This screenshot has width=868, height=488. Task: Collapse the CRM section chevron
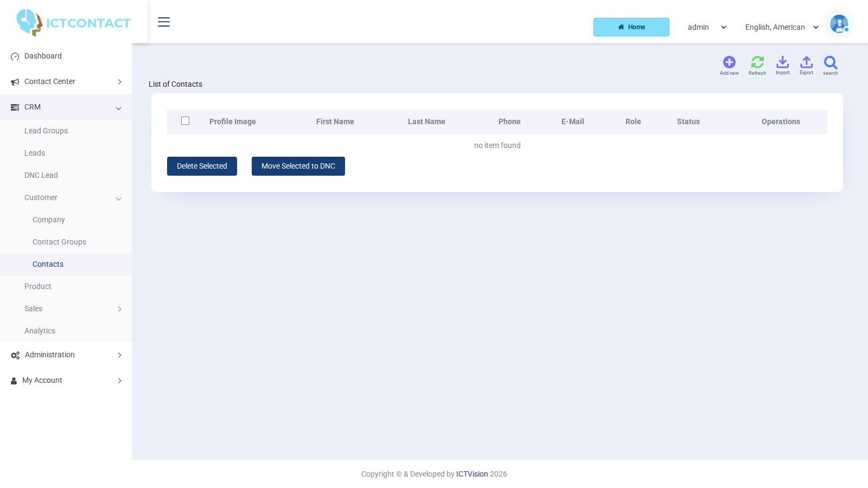coord(118,108)
